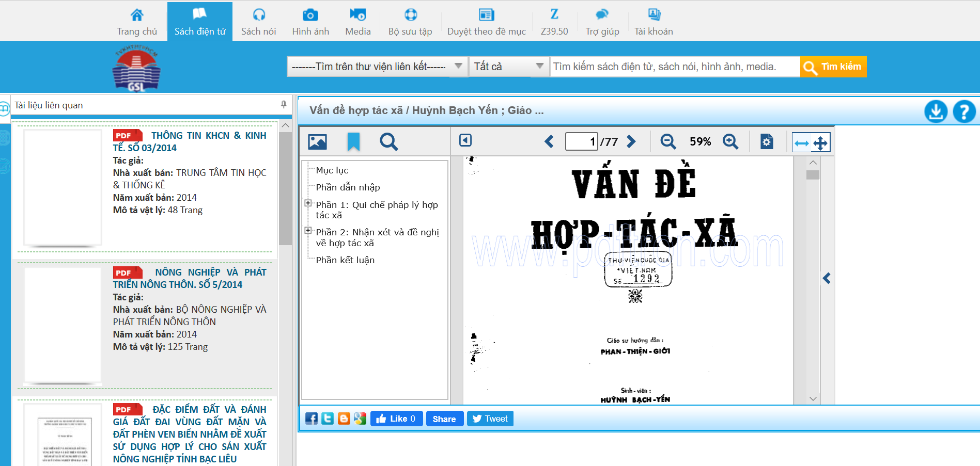Expand Phần 2 Nhận xét và đề nghị node
980x466 pixels.
tap(308, 230)
